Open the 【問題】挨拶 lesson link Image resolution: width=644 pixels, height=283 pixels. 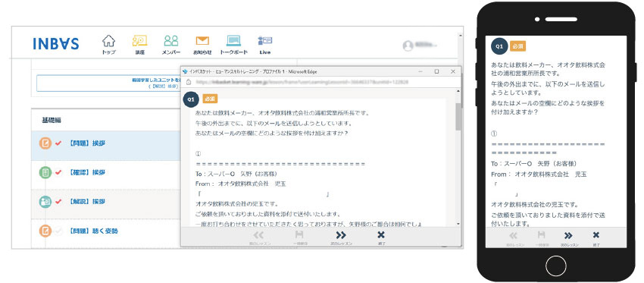coord(86,143)
